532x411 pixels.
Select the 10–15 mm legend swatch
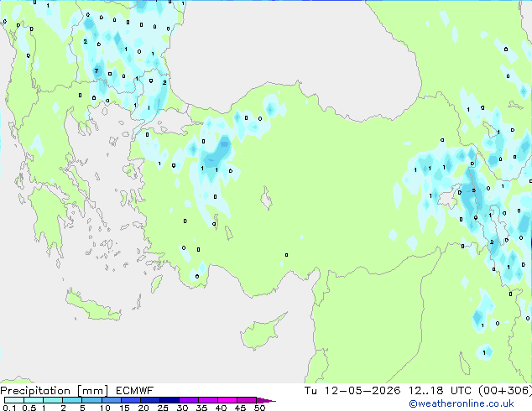[111, 400]
